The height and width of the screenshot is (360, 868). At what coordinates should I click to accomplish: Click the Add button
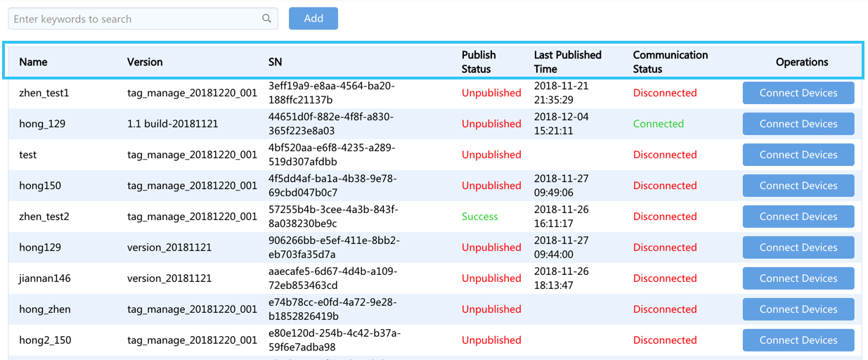[313, 18]
